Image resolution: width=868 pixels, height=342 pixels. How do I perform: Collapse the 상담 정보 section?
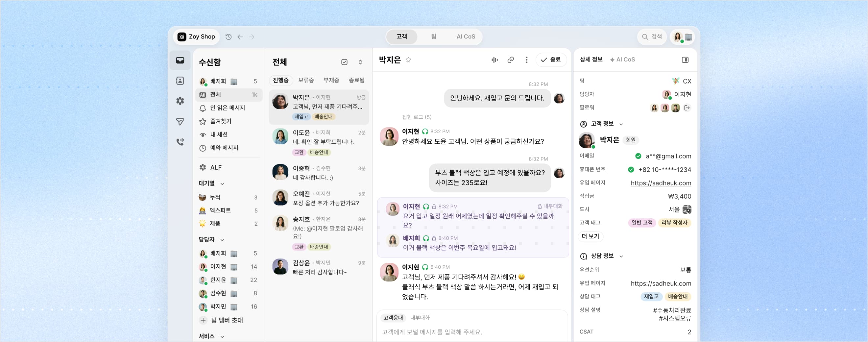(621, 256)
